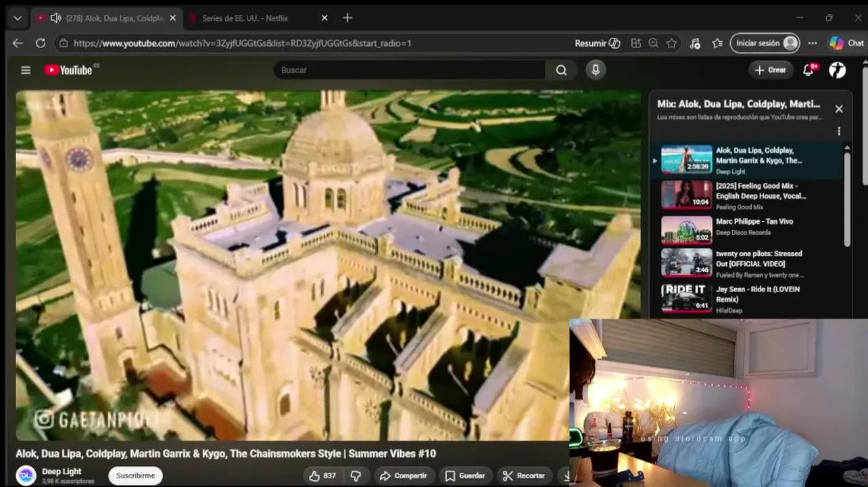Dislike the video
This screenshot has height=487, width=868.
tap(356, 476)
